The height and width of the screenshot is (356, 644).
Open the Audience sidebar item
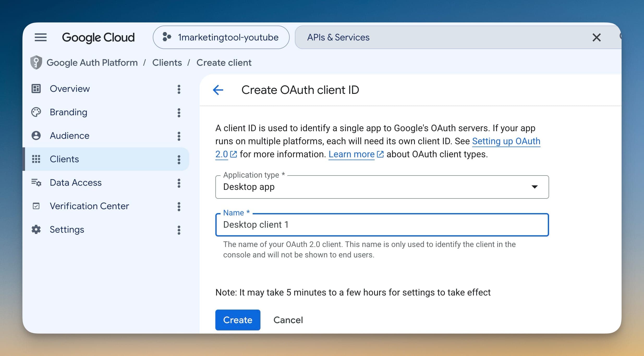106,136
